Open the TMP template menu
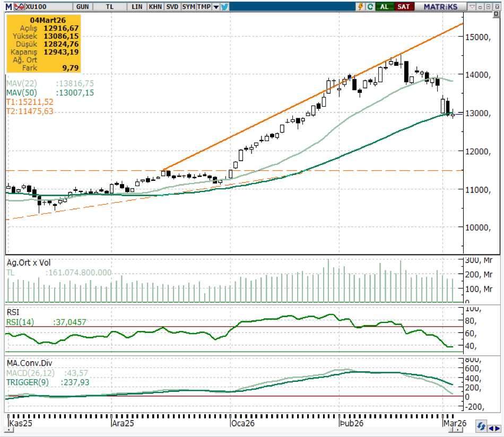Image resolution: width=504 pixels, height=437 pixels. pyautogui.click(x=204, y=6)
